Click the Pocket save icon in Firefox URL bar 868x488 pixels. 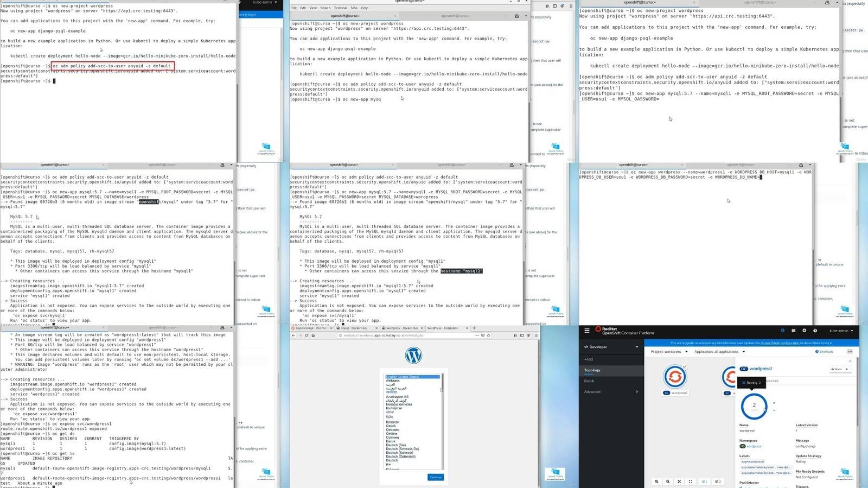point(483,335)
